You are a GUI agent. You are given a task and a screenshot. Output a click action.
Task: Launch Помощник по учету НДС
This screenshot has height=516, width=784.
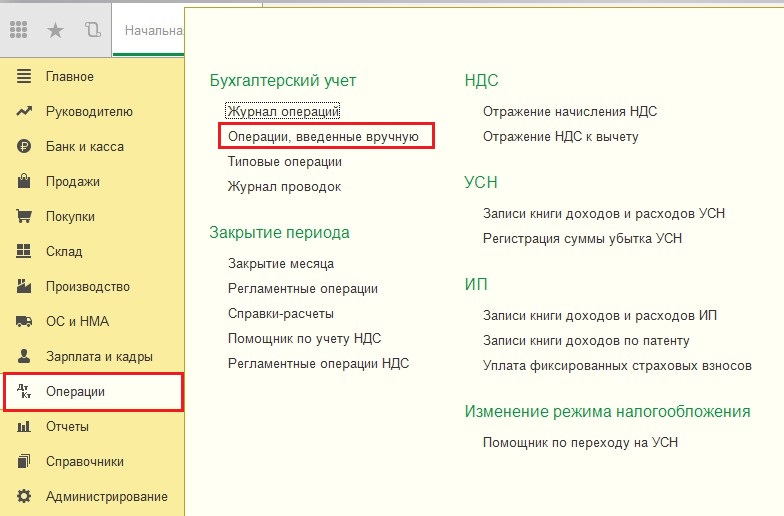point(304,338)
